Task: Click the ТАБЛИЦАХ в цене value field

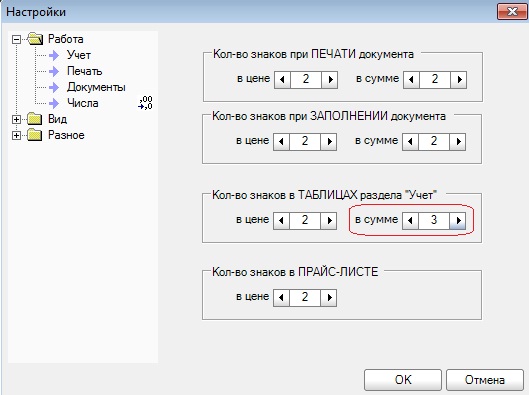Action: 305,221
